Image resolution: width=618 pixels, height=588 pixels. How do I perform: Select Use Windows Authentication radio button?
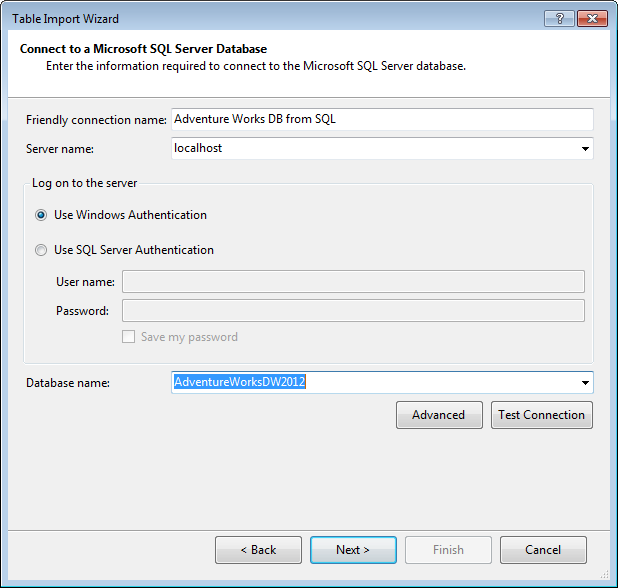pos(41,215)
